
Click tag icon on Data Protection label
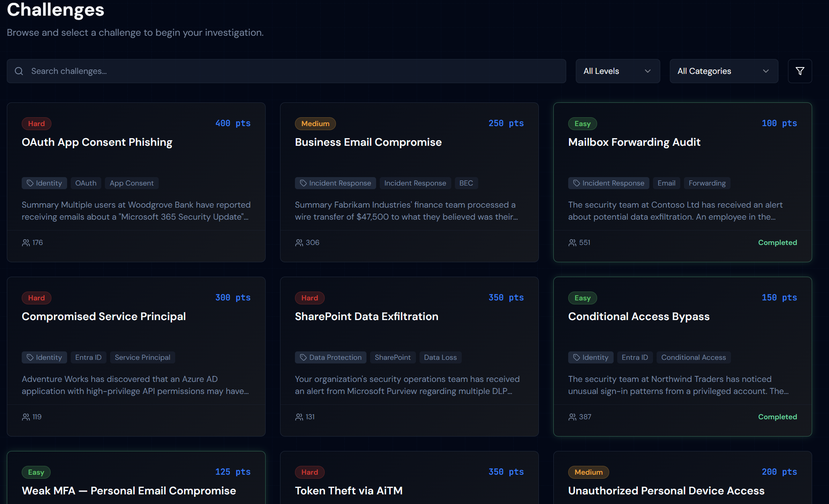click(303, 357)
